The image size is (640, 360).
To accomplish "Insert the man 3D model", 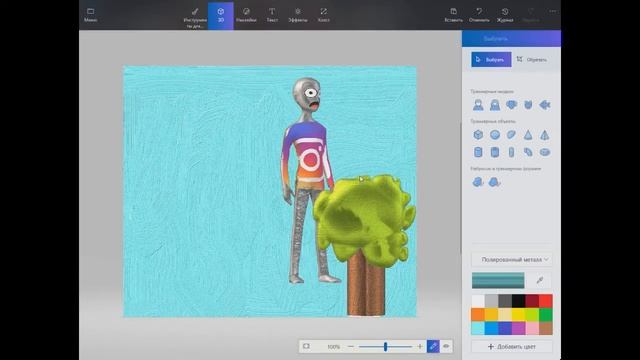I will pyautogui.click(x=478, y=105).
